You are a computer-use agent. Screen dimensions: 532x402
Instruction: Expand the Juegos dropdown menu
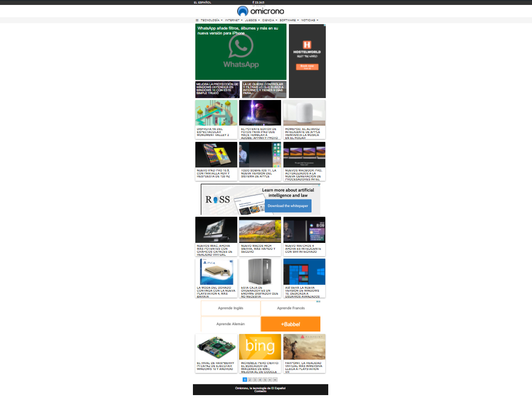point(252,20)
